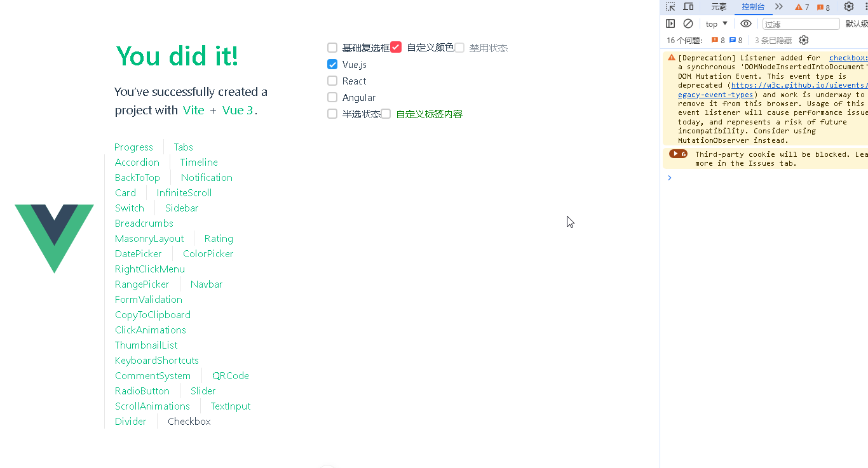
Task: Uncheck the Vue.js checkbox
Action: tap(332, 64)
